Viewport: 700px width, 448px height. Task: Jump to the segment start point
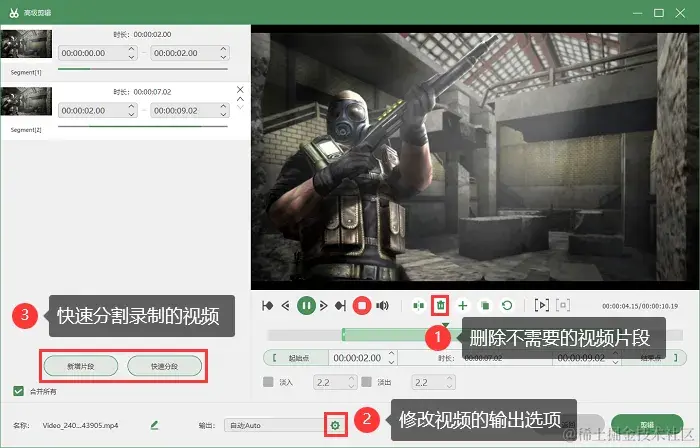(267, 306)
